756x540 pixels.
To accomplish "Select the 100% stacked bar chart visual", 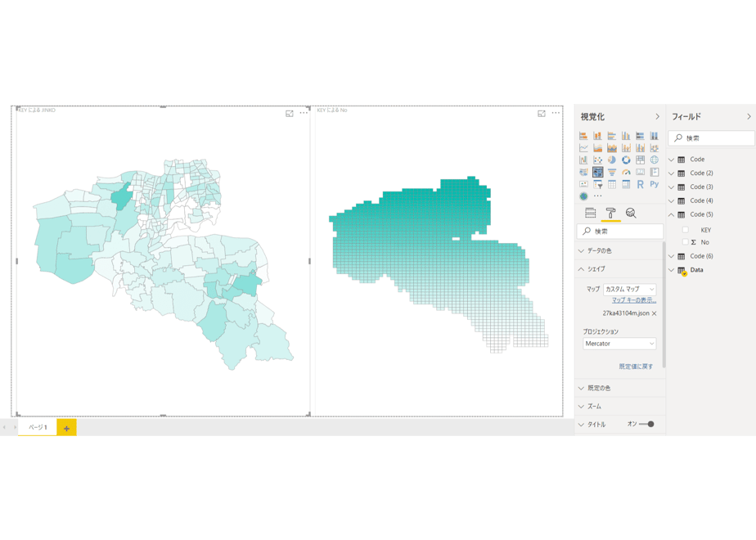I will (641, 136).
